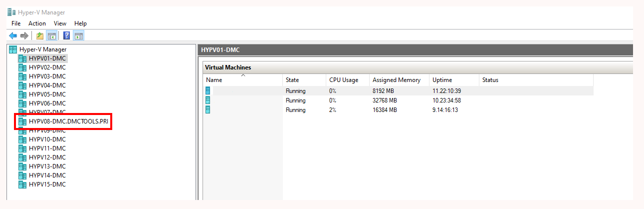Viewport: 644px width, 209px height.
Task: Select HYPV13-DMC in the server tree
Action: 47,166
